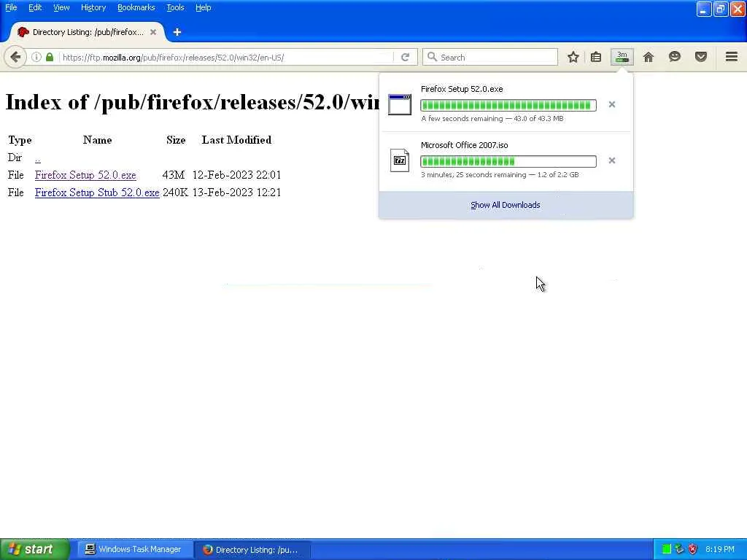Save to Pocket icon
Image resolution: width=747 pixels, height=560 pixels.
point(701,57)
